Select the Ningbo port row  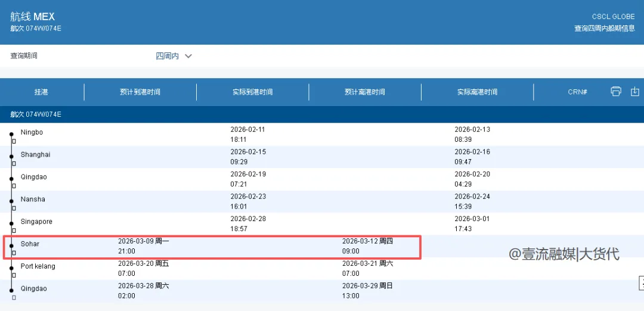322,135
